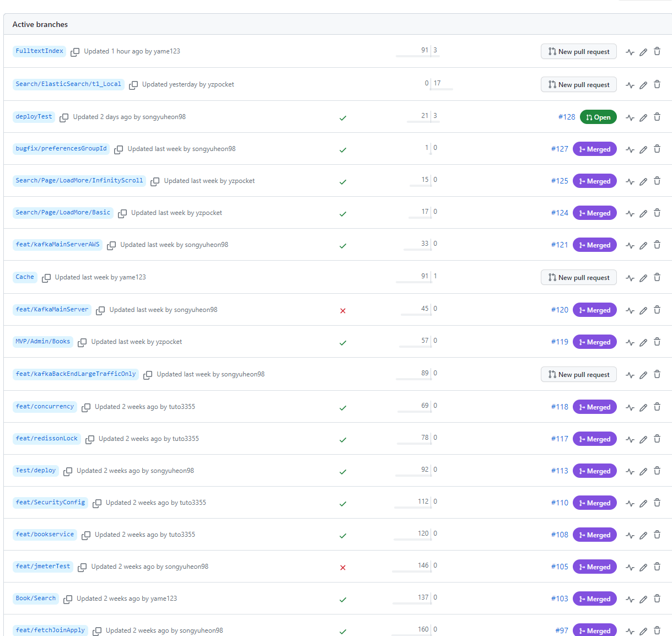672x636 pixels.
Task: Open the feat/kafkaBackEndLargeTrafficOnly branch
Action: tap(76, 374)
